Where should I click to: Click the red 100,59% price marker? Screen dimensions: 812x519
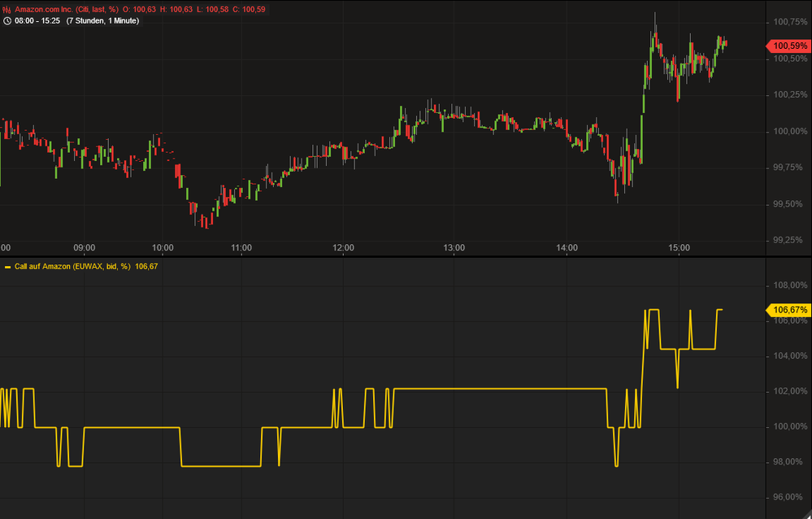pos(790,46)
